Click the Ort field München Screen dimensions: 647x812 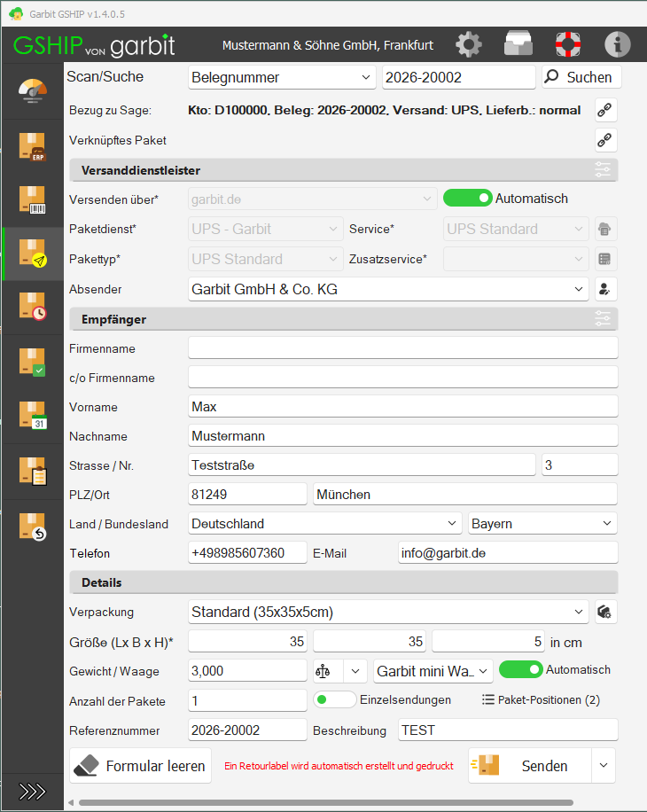coord(465,494)
